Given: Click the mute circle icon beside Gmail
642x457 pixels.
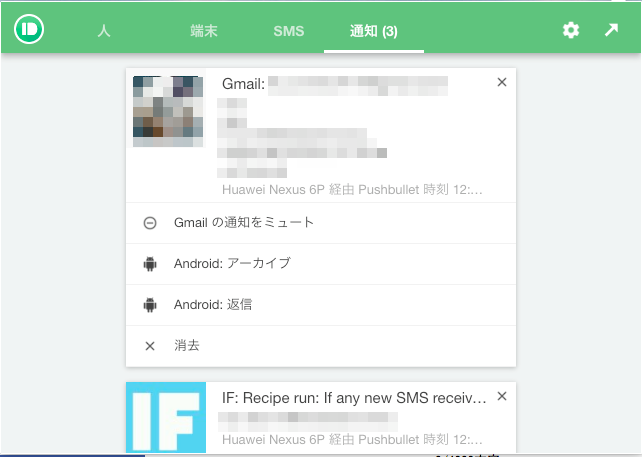Looking at the screenshot, I should 150,223.
